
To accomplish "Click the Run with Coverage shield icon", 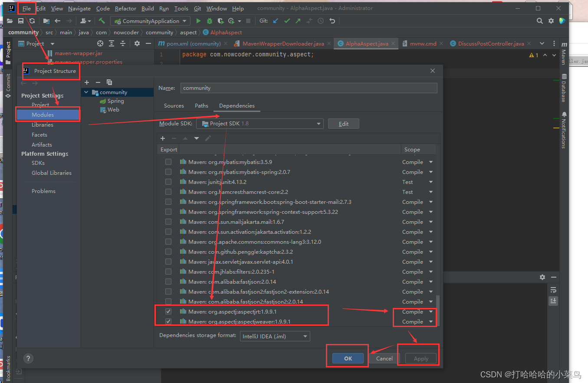I will pyautogui.click(x=220, y=21).
